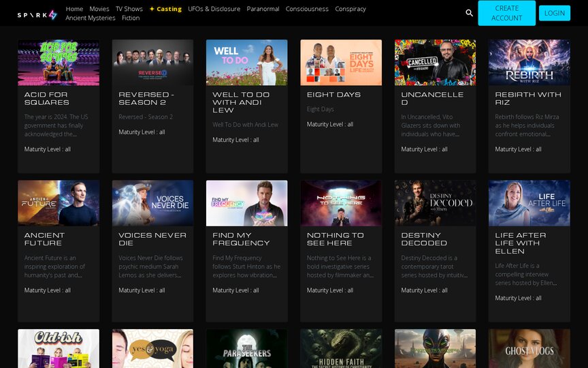Click the Create Account button
588x368 pixels.
click(506, 13)
